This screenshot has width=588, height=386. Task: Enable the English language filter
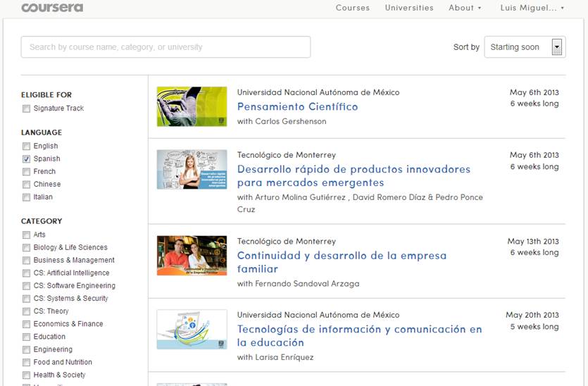coord(27,147)
